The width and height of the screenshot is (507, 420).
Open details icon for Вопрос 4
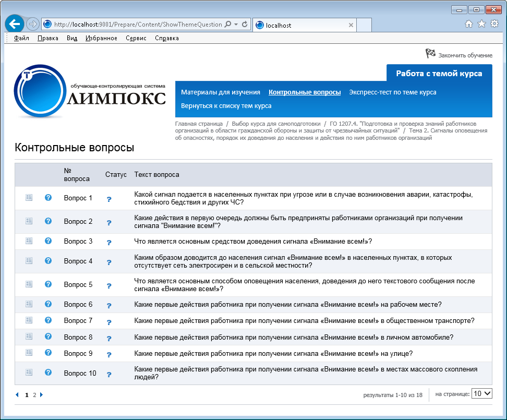(x=29, y=260)
